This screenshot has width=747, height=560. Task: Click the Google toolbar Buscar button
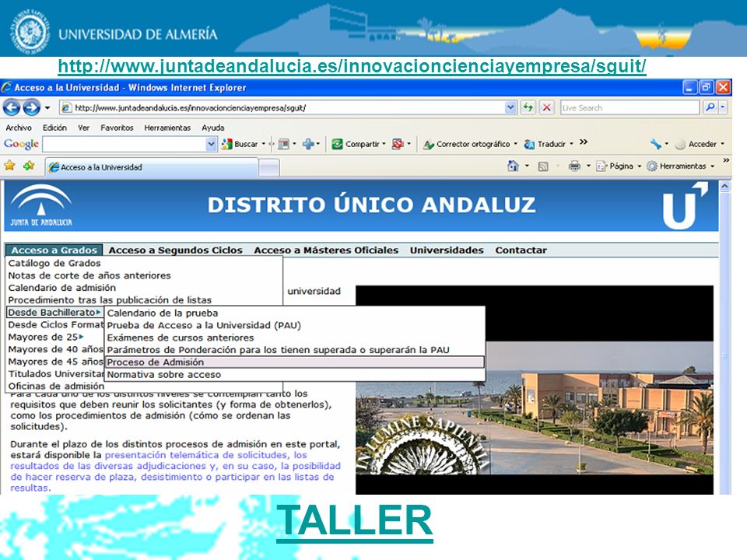(x=240, y=144)
